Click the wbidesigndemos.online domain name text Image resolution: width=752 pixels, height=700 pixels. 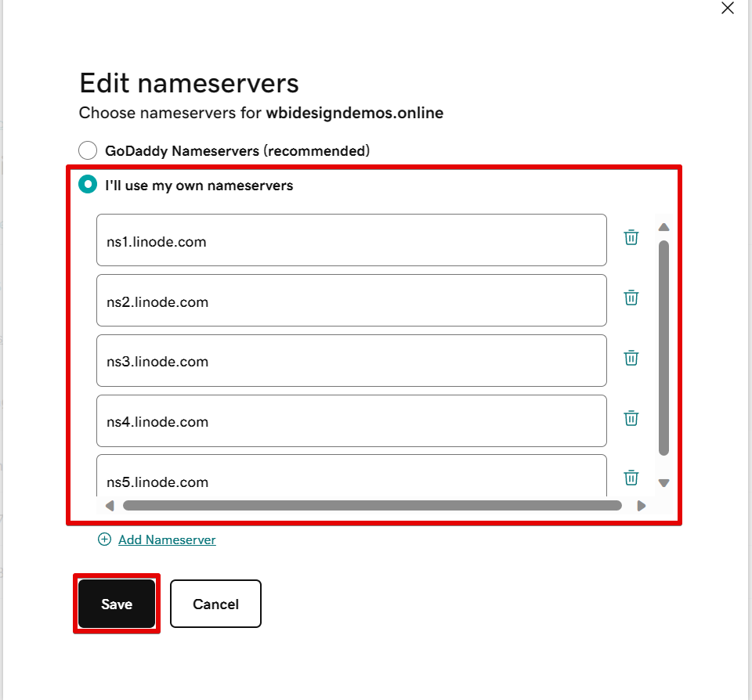[354, 114]
